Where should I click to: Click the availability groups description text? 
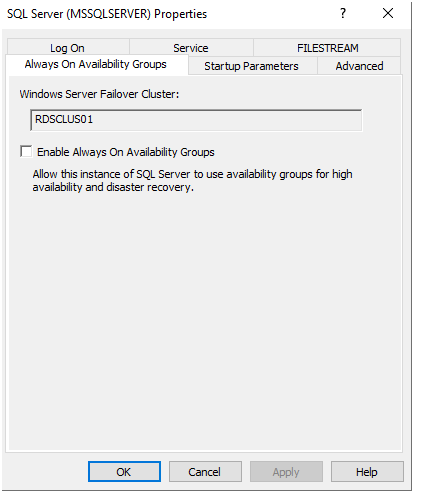(192, 180)
